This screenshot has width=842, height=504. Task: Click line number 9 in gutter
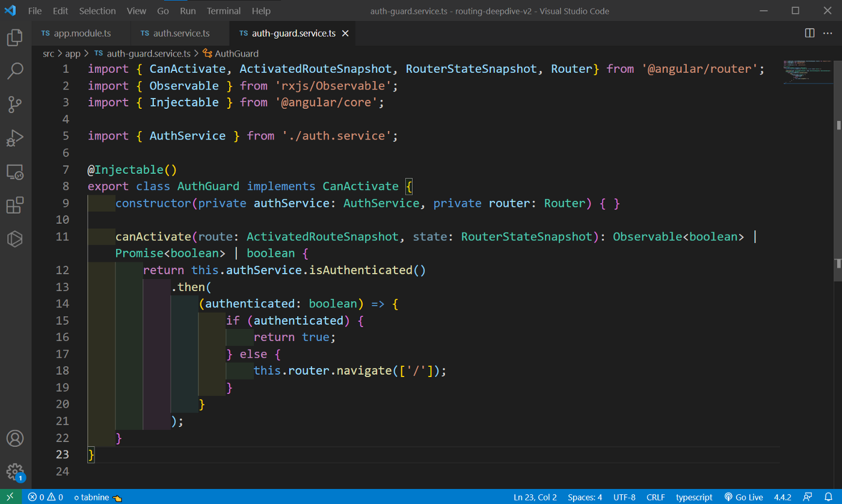(x=65, y=203)
